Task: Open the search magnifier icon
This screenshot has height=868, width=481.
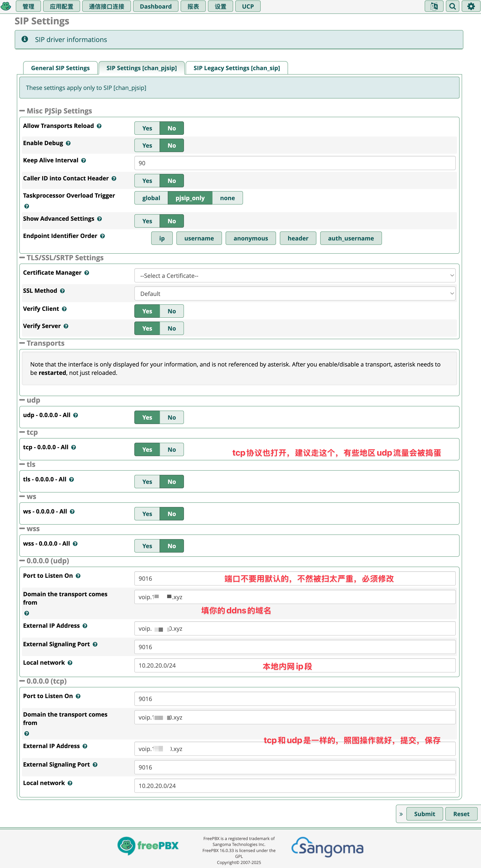Action: click(x=452, y=6)
